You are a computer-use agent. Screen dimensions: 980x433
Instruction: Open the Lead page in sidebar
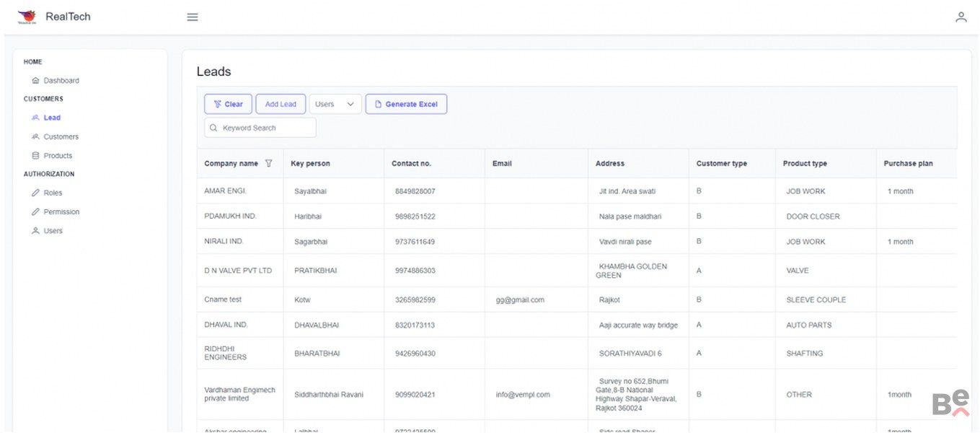coord(52,118)
